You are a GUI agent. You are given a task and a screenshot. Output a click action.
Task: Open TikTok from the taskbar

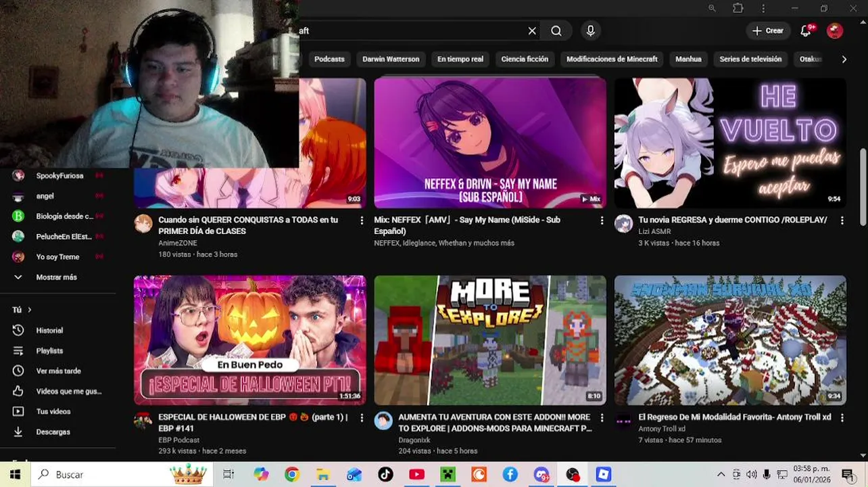point(385,475)
